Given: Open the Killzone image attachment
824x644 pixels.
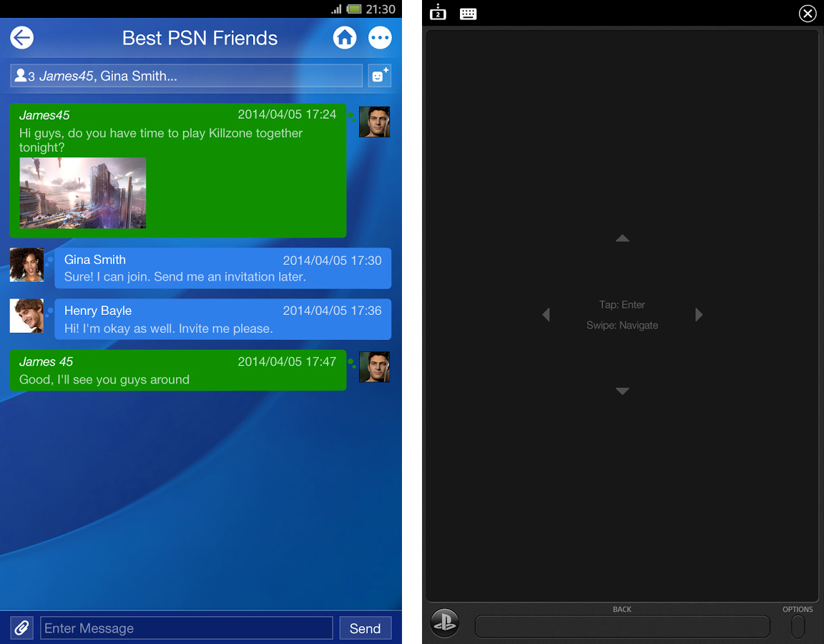Looking at the screenshot, I should coord(83,193).
